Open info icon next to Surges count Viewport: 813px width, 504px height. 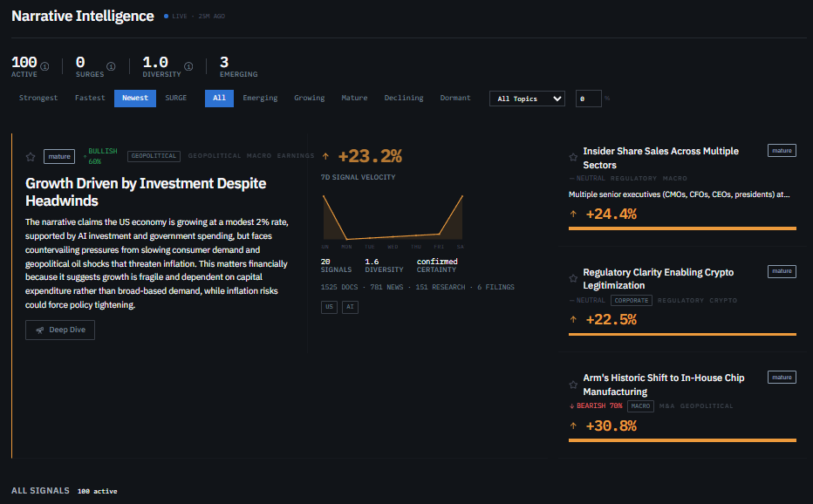[x=111, y=66]
